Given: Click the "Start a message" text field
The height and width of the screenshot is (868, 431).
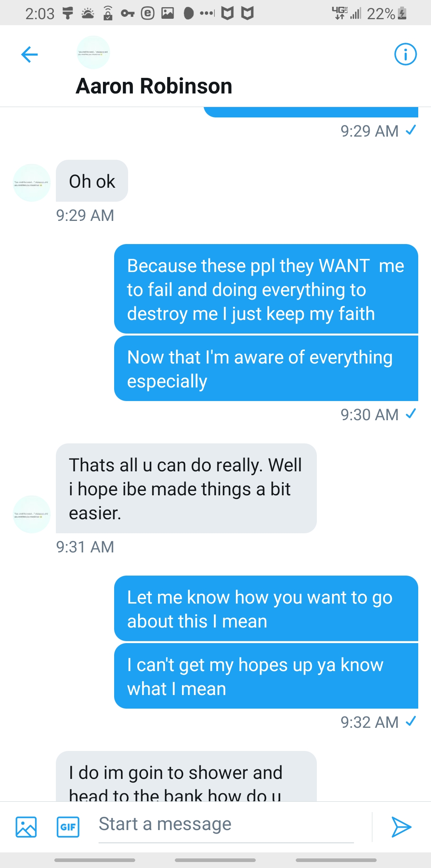Looking at the screenshot, I should [x=226, y=824].
